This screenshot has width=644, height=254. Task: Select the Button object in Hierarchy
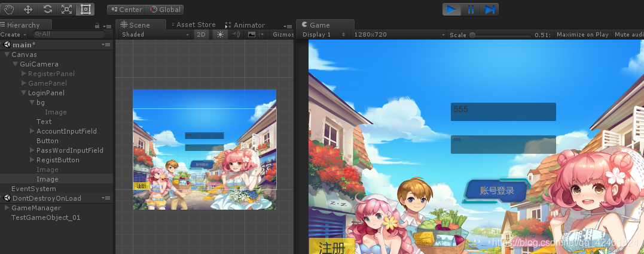[x=47, y=141]
